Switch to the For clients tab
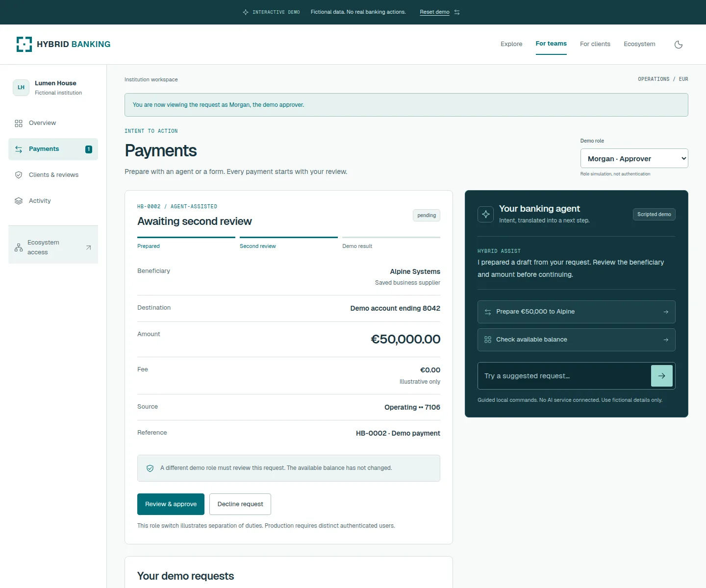706x588 pixels. click(x=595, y=44)
